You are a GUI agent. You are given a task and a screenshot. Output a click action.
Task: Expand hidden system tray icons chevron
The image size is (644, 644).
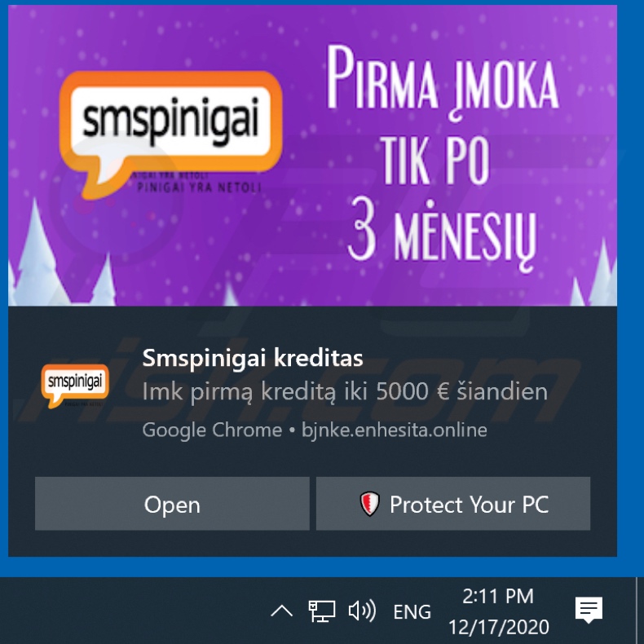pyautogui.click(x=282, y=611)
